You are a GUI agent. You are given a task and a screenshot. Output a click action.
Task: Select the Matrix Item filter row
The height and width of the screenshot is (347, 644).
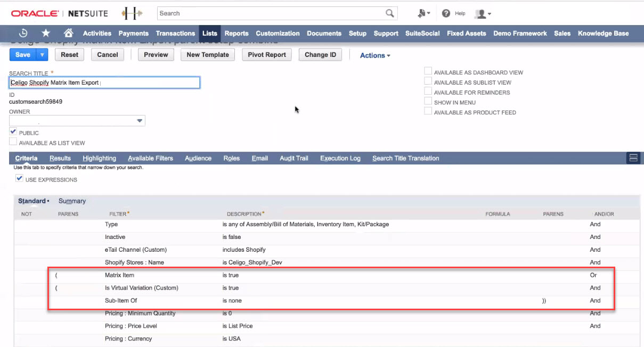tap(327, 275)
